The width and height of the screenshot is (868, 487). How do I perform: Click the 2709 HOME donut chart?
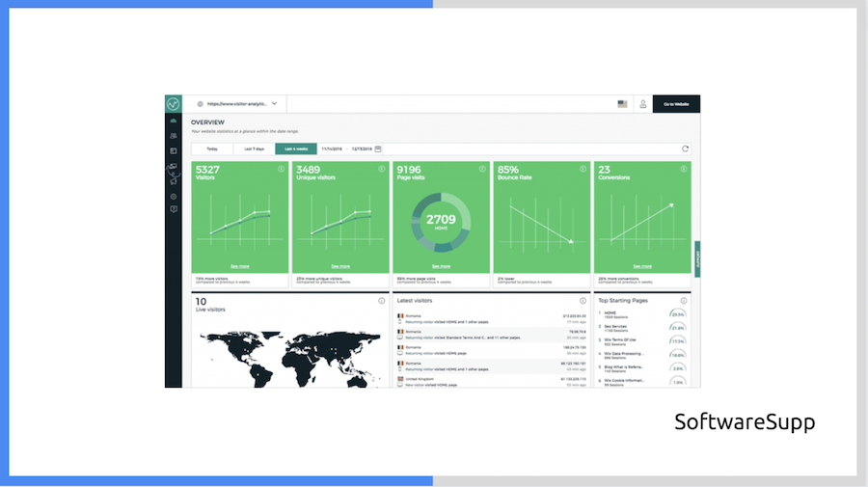(x=441, y=222)
